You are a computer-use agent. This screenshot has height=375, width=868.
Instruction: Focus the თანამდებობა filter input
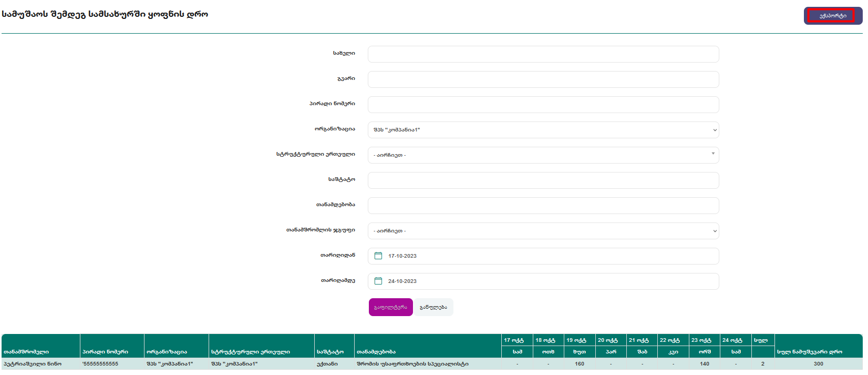pos(543,206)
